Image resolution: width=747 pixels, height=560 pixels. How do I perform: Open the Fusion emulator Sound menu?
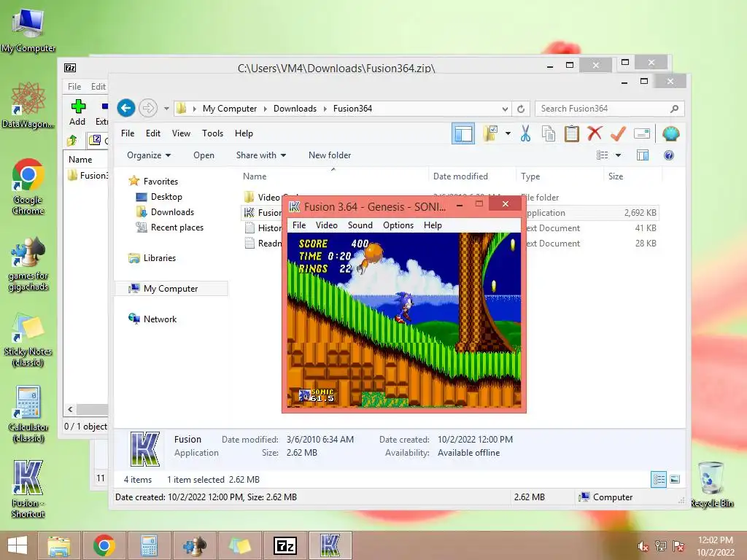click(360, 225)
